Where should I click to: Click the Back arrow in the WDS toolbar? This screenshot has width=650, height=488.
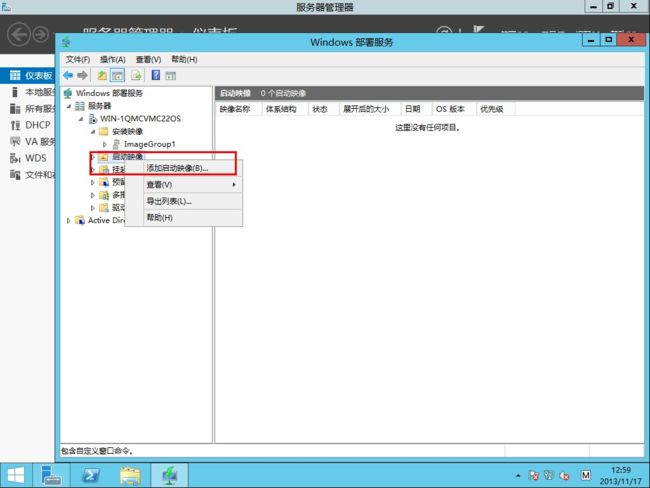point(68,75)
